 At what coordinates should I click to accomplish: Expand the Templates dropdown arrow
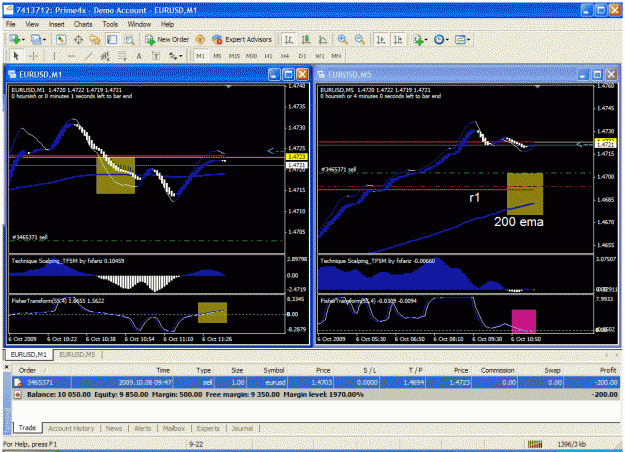tap(468, 39)
